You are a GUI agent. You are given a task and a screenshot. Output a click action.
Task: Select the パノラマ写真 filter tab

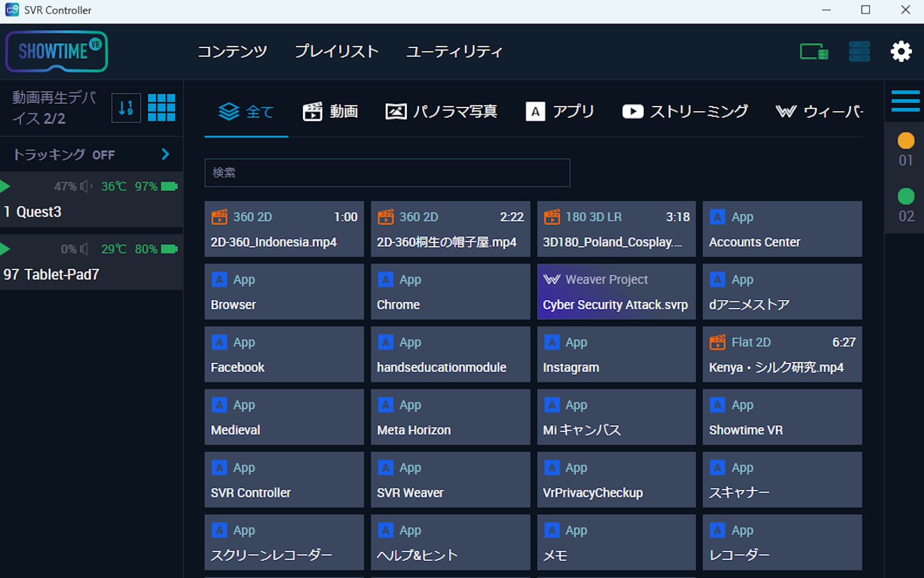coord(441,112)
